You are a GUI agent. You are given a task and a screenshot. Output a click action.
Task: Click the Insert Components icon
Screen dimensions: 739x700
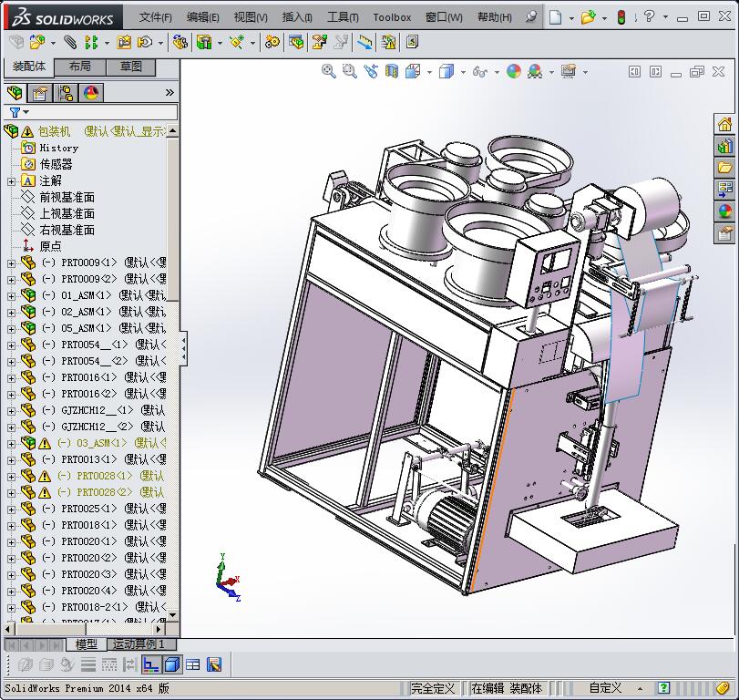pyautogui.click(x=36, y=43)
